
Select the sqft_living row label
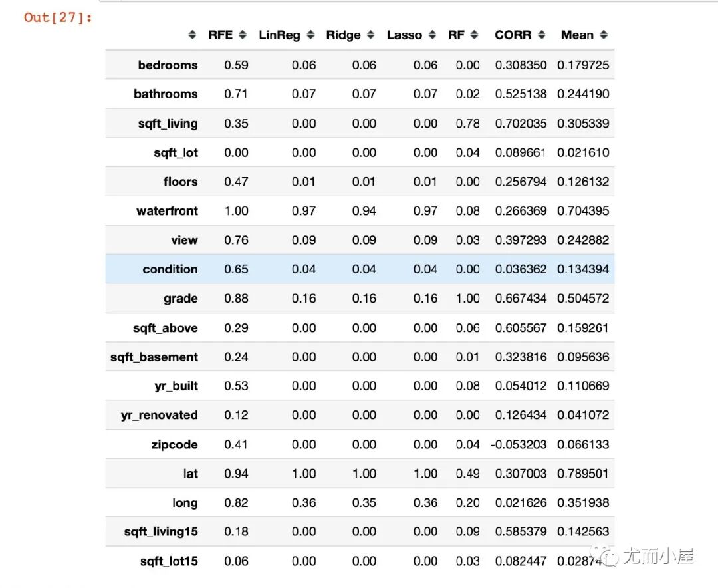(168, 123)
